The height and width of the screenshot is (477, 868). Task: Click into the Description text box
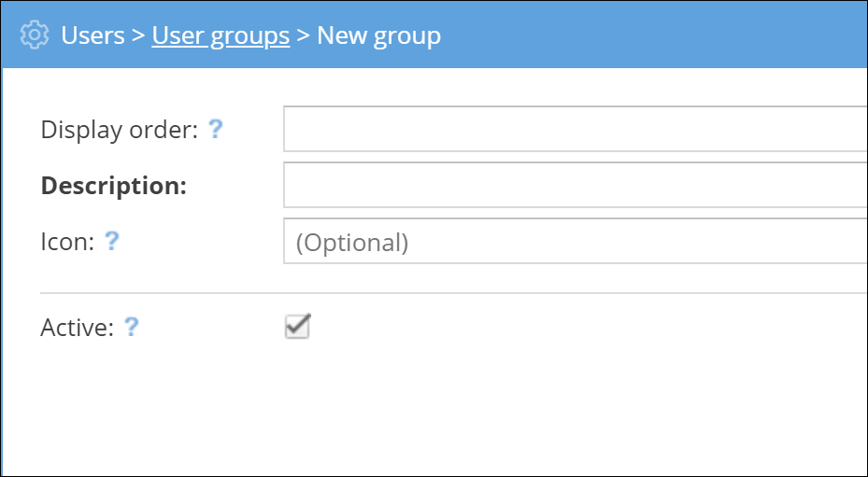[575, 185]
